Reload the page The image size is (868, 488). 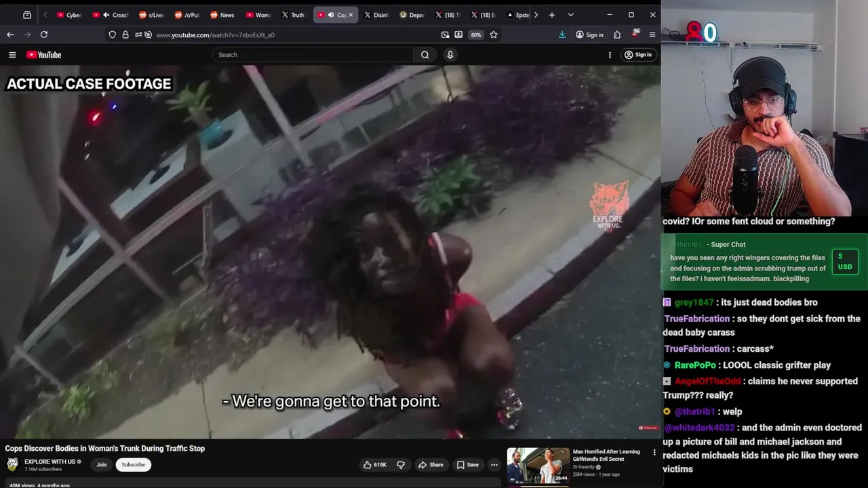[x=44, y=35]
